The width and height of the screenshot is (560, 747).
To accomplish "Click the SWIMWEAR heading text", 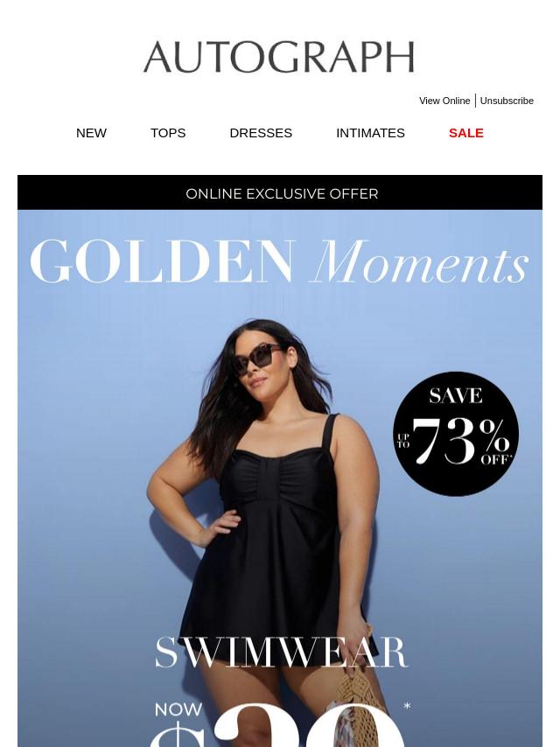I will pyautogui.click(x=282, y=653).
